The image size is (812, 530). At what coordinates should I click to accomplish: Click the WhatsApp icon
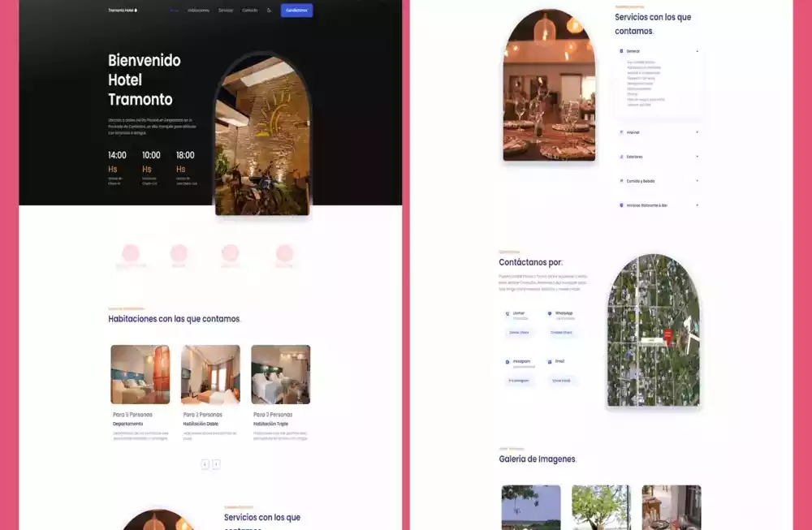tap(550, 313)
